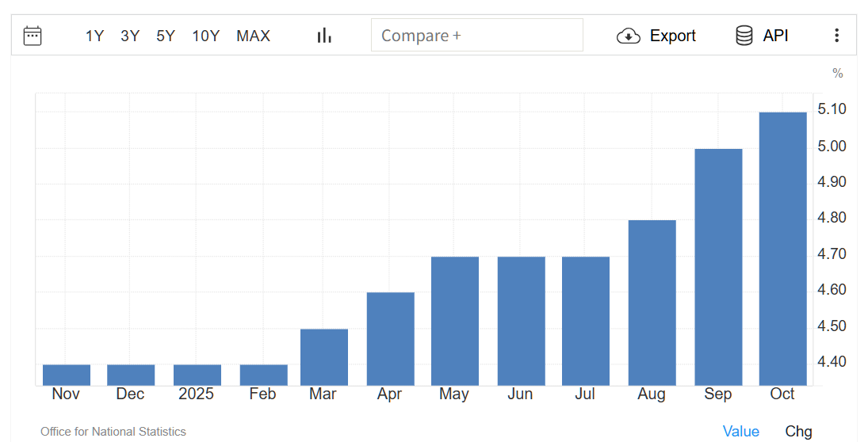This screenshot has height=442, width=868.
Task: Select the August bar in chart
Action: click(x=652, y=303)
